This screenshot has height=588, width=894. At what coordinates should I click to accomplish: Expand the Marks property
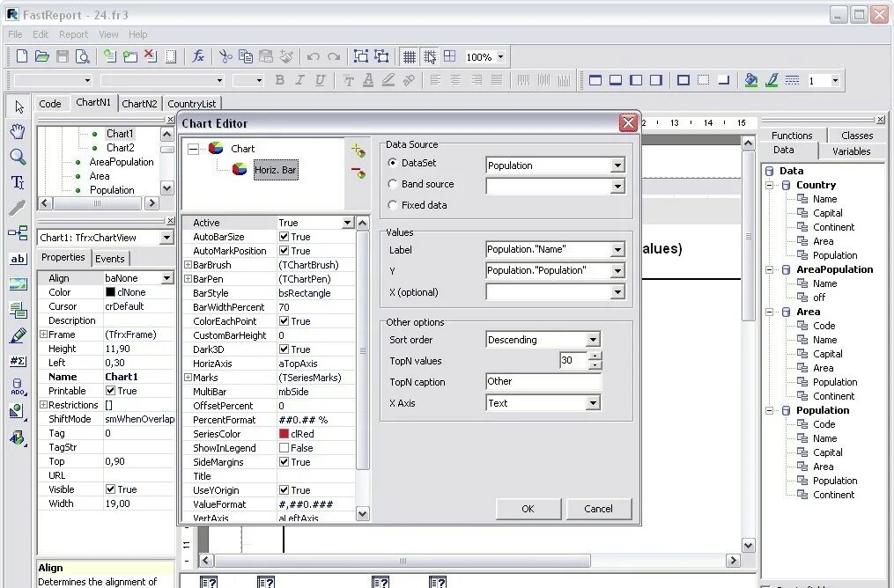tap(188, 378)
